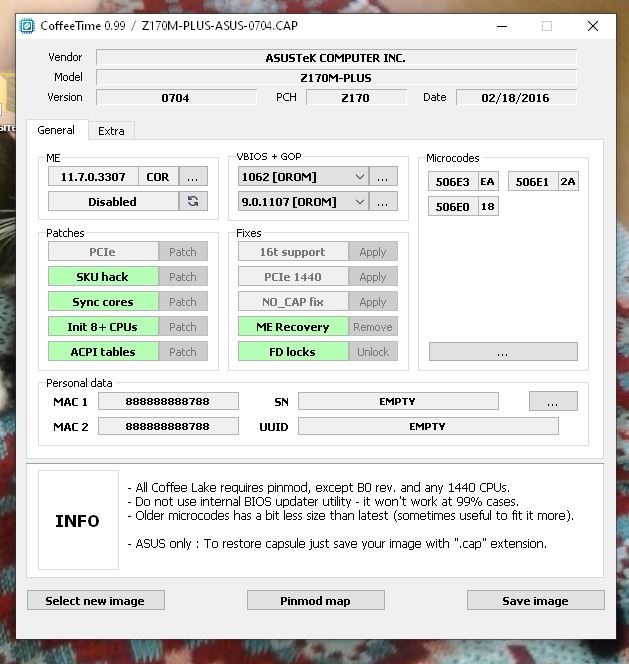Select the FD locks status label

tap(293, 351)
